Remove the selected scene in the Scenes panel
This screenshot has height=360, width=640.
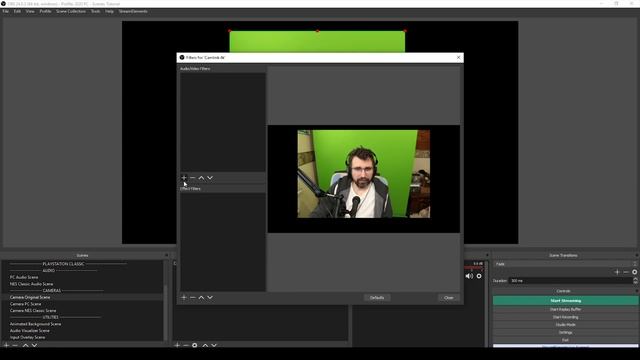tap(16, 345)
